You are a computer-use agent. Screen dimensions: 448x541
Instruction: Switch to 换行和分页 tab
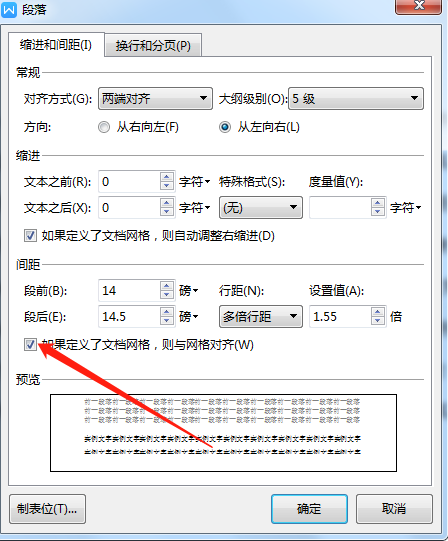point(153,45)
